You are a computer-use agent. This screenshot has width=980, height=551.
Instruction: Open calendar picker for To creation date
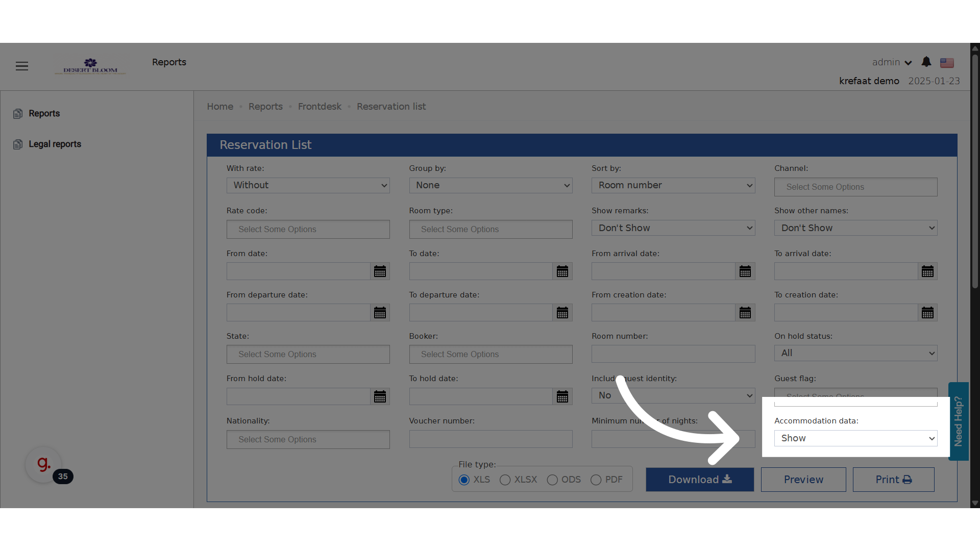pyautogui.click(x=927, y=313)
